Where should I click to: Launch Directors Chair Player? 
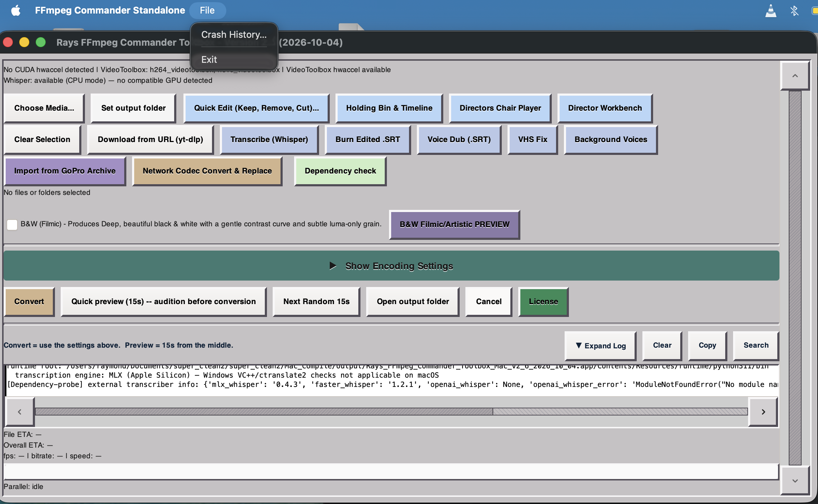tap(500, 108)
